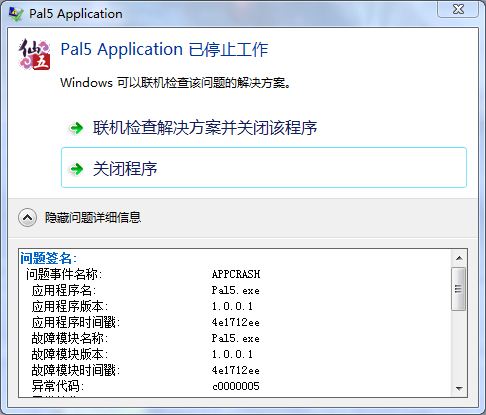This screenshot has width=486, height=415.
Task: Click the 异常代码 value c0000005
Action: click(x=236, y=386)
